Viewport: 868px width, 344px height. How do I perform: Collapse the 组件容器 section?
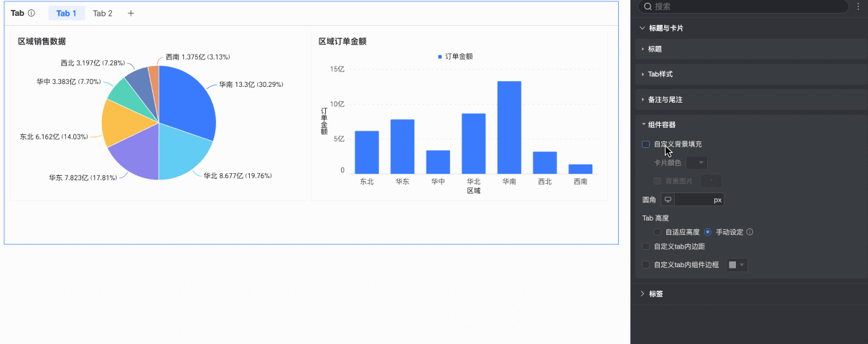coord(661,124)
